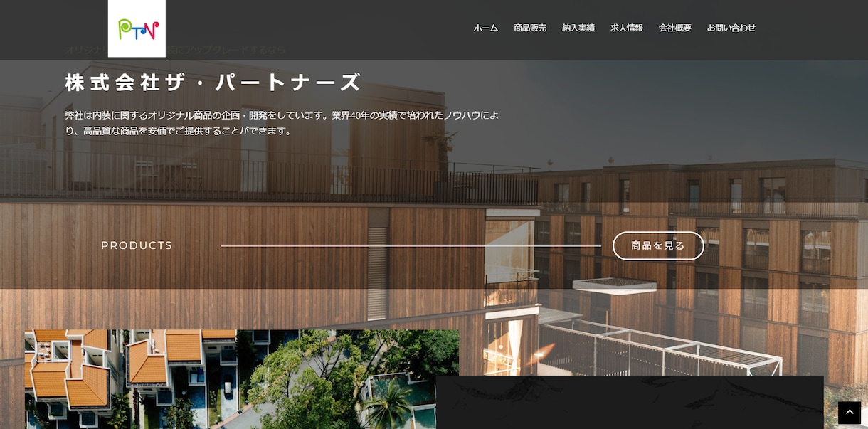868x429 pixels.
Task: Navigate to お問い合わせ
Action: click(731, 28)
